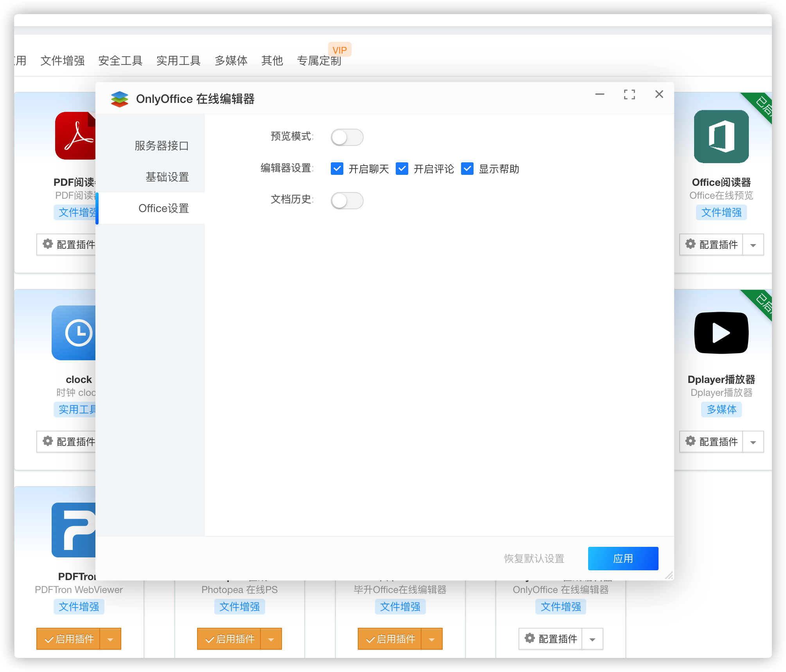
Task: Uncheck the 开启评论 checkbox
Action: click(402, 169)
